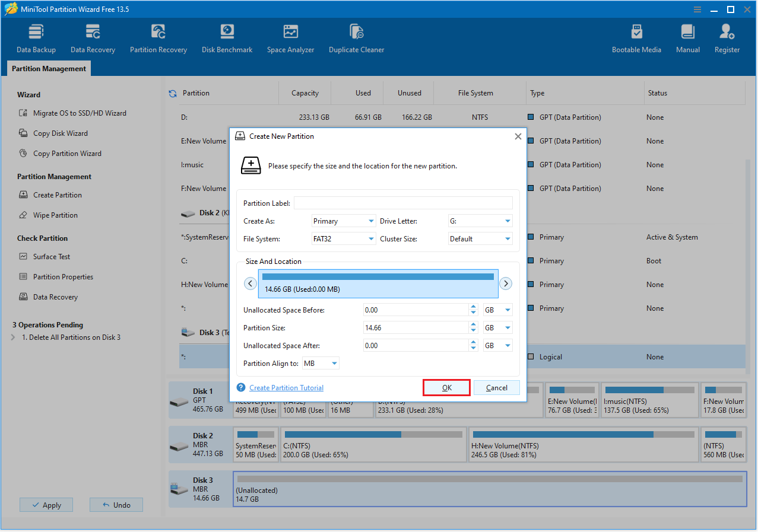Start the Duplicate Cleaner
Screen dimensions: 758x532
point(356,37)
